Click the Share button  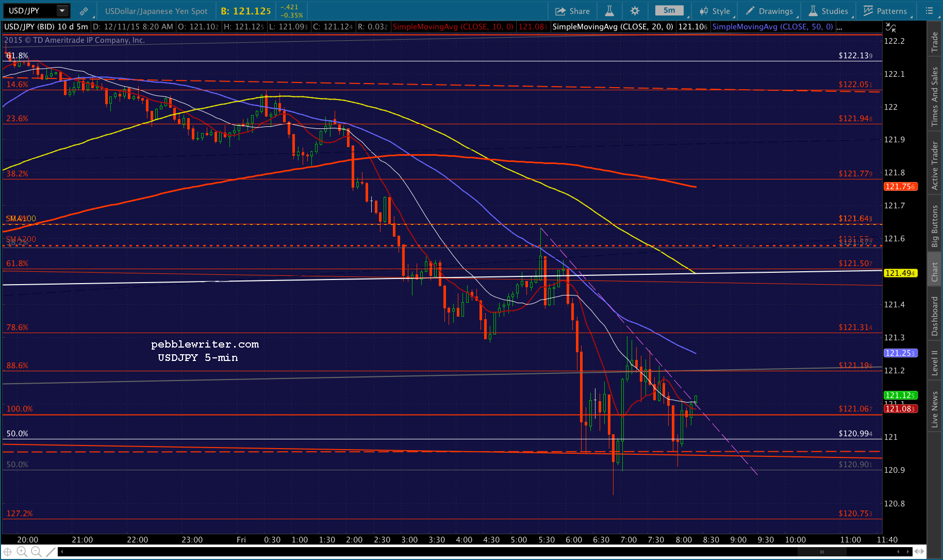[572, 11]
